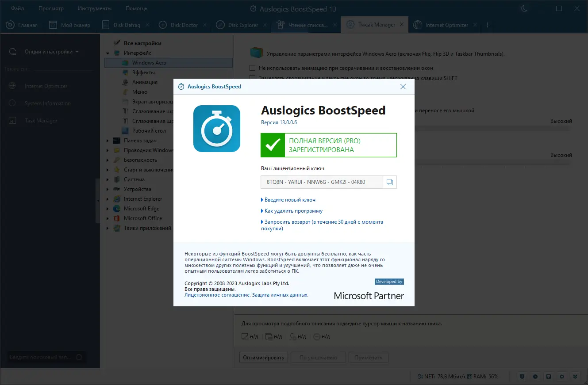Screen dimensions: 588x385
Task: Close the Internet Optimizer tab
Action: (x=475, y=25)
